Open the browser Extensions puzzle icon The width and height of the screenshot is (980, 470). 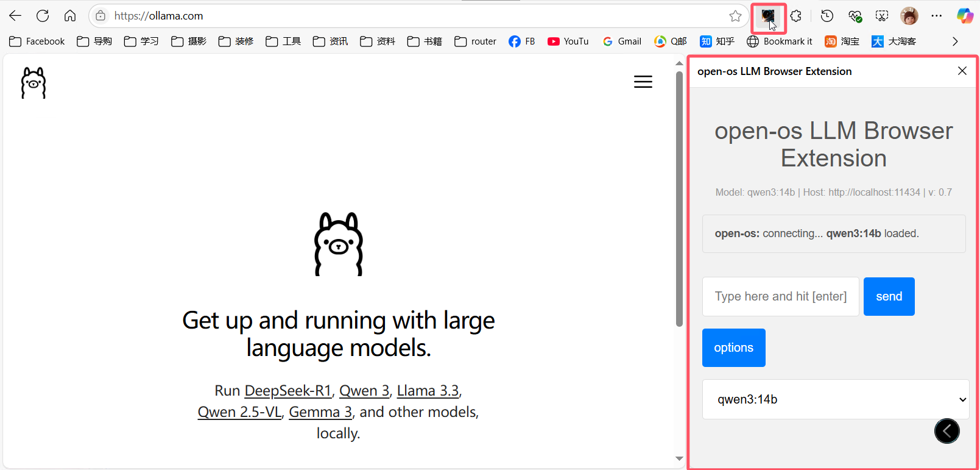click(x=796, y=16)
